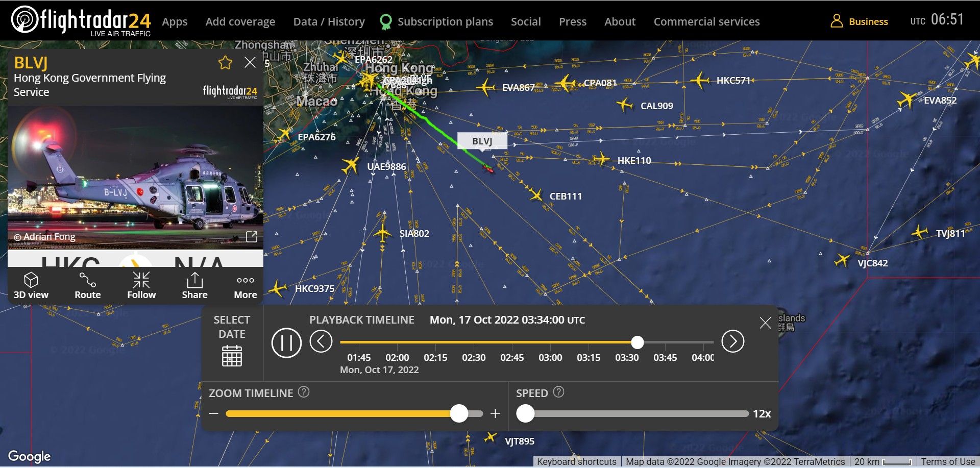The height and width of the screenshot is (468, 980).
Task: Jump to 03:45 on the timeline
Action: [665, 357]
